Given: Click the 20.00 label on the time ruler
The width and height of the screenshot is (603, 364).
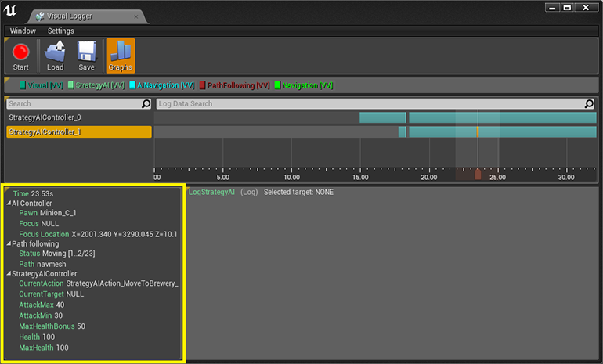Looking at the screenshot, I should tap(429, 177).
